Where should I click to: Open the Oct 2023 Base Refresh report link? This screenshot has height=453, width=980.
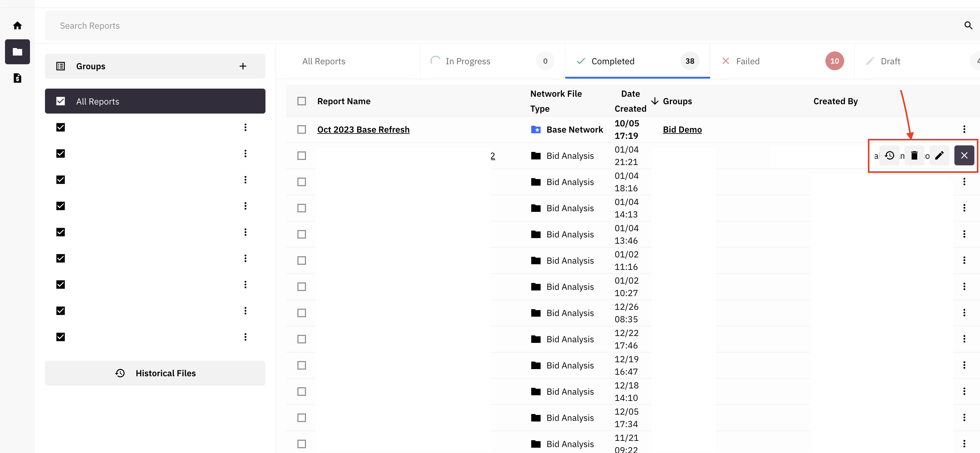pyautogui.click(x=363, y=129)
